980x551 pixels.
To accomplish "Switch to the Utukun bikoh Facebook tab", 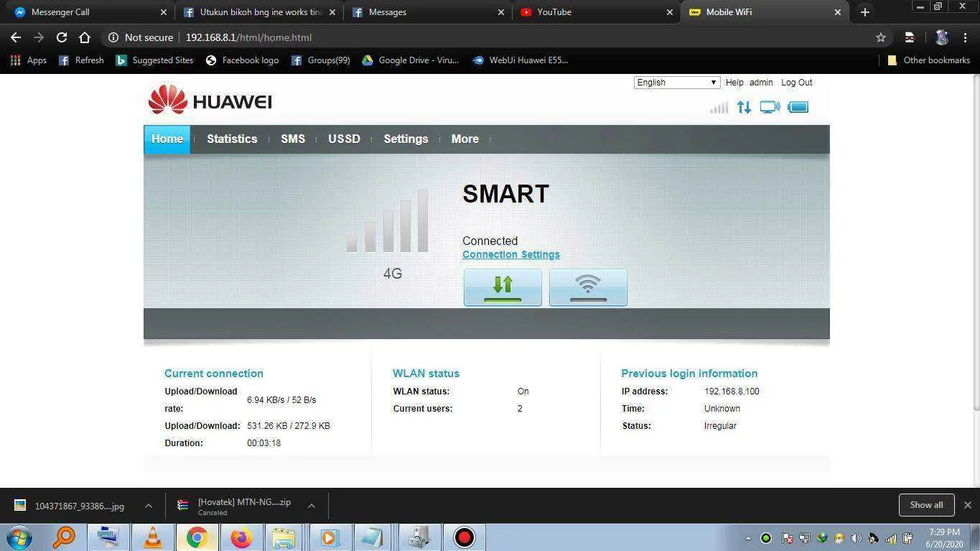I will [x=259, y=12].
